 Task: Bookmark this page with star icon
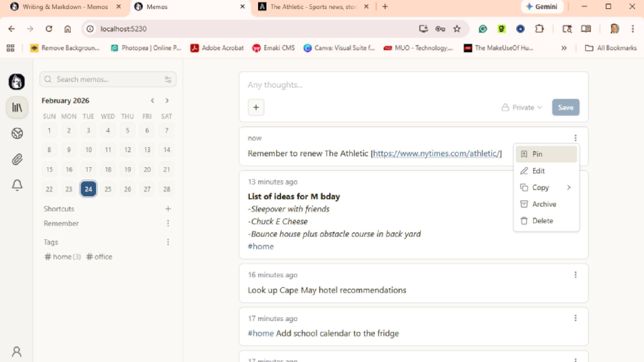(x=457, y=29)
